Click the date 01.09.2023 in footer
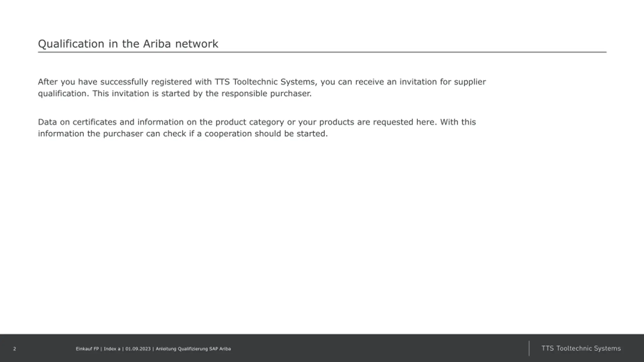The image size is (644, 362). [x=138, y=349]
